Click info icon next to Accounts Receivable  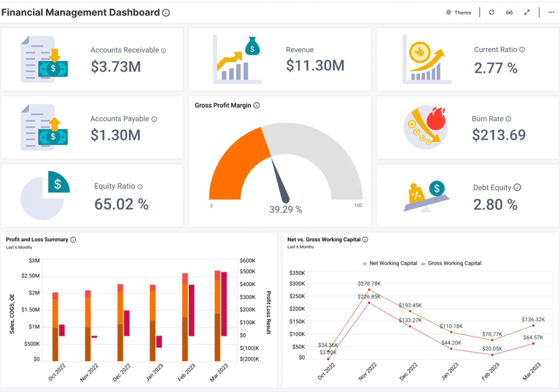pyautogui.click(x=163, y=51)
